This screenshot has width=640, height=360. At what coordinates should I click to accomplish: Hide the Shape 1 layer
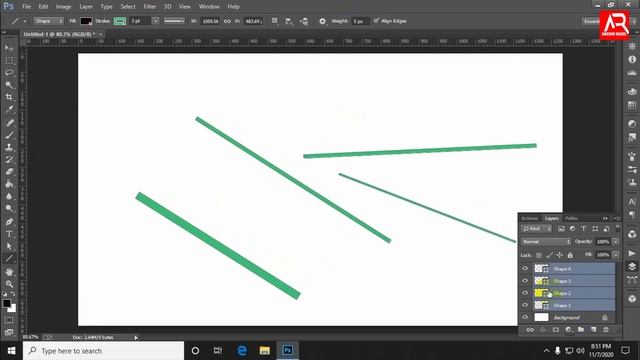tap(525, 305)
